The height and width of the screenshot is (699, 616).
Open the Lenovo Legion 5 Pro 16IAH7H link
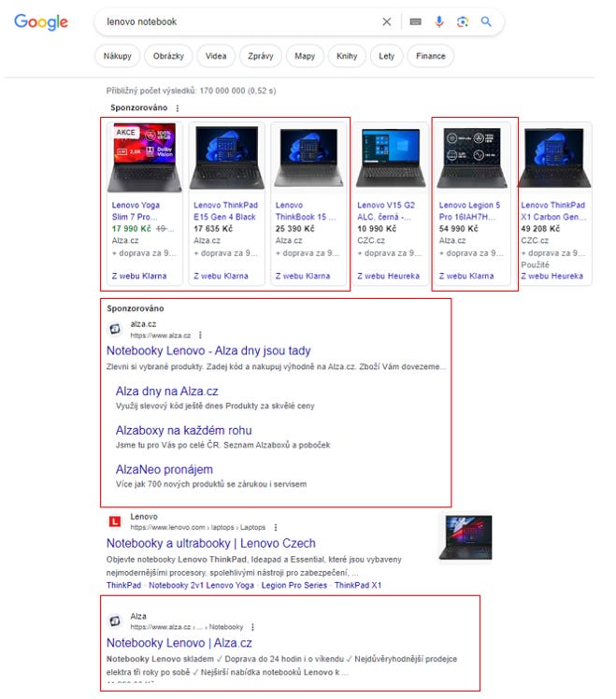469,211
